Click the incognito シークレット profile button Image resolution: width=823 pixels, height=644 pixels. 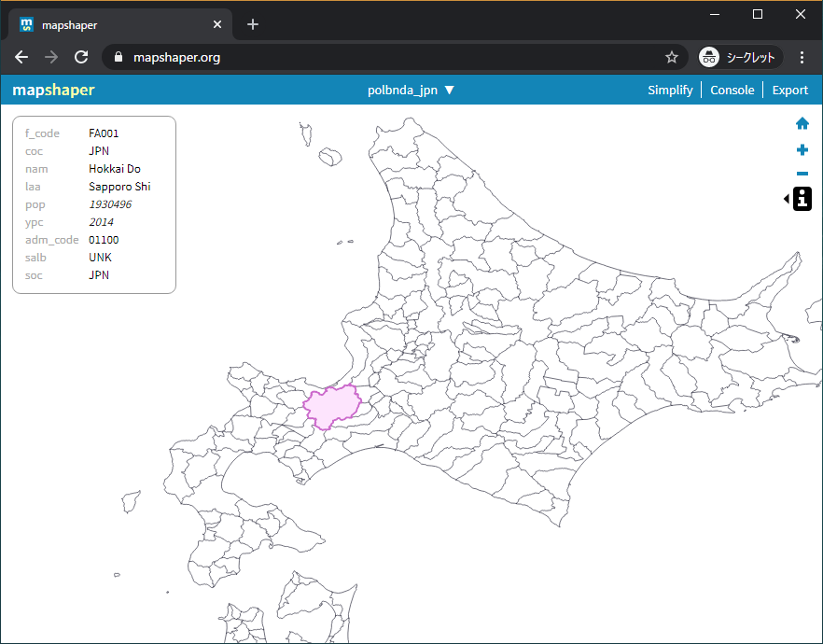coord(740,57)
